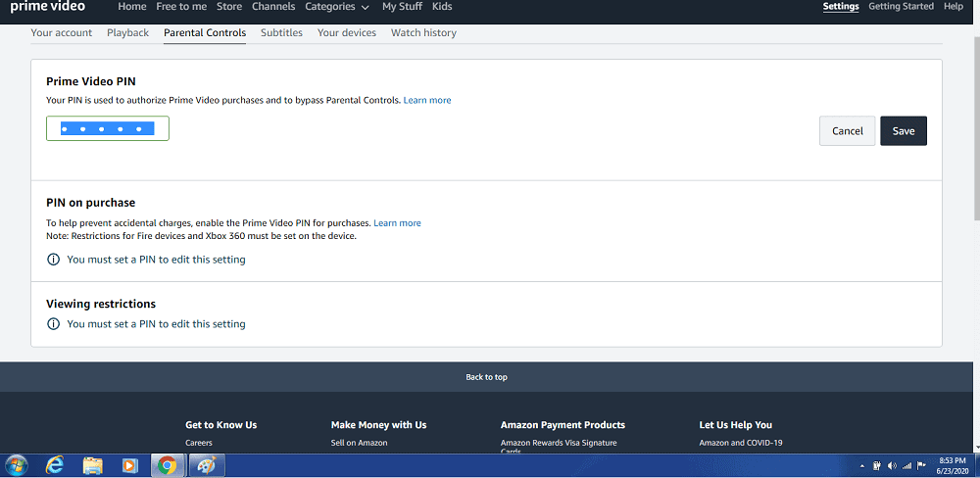980x478 pixels.
Task: Click the power plug tray icon
Action: pos(877,465)
